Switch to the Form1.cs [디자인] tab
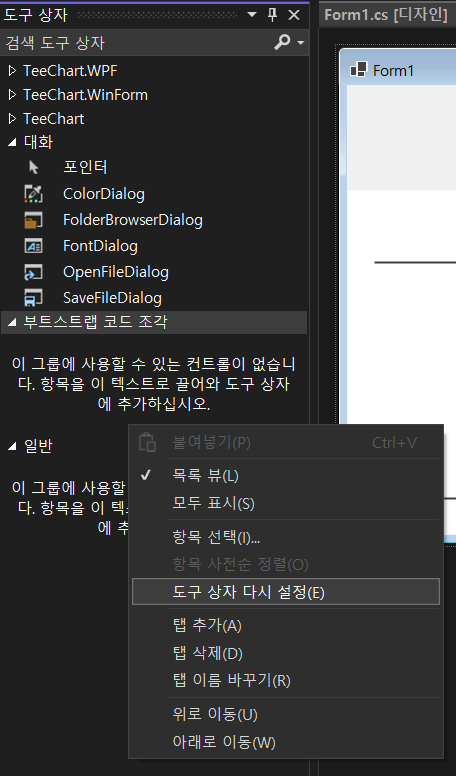Screen dimensions: 456x776 [x=385, y=14]
